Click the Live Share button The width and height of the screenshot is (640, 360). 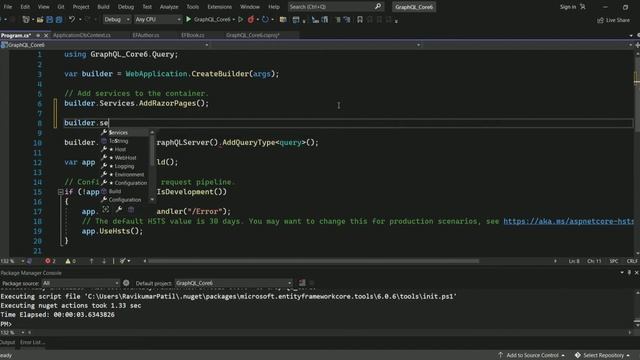[x=613, y=20]
